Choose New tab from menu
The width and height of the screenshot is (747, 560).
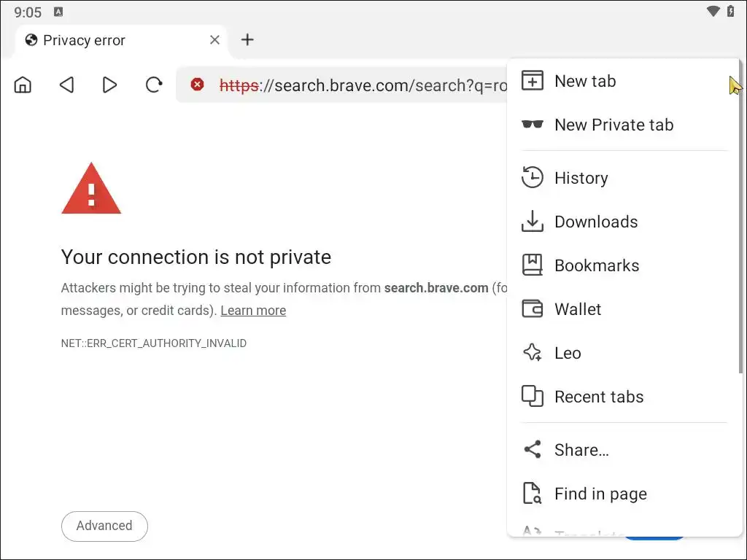point(623,81)
